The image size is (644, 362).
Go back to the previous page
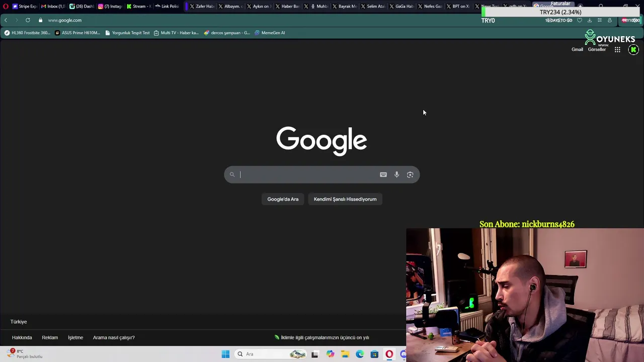click(x=6, y=20)
